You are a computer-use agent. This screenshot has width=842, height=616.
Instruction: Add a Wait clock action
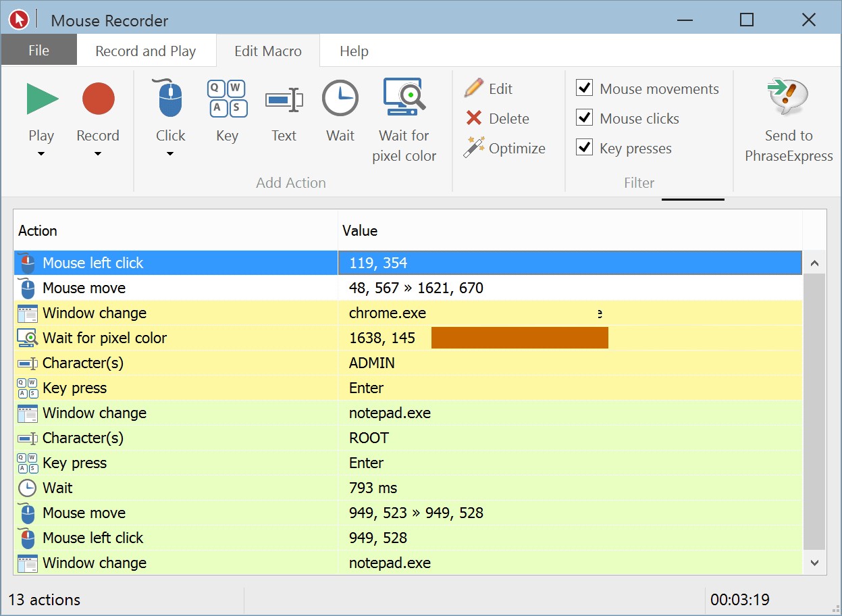[340, 99]
